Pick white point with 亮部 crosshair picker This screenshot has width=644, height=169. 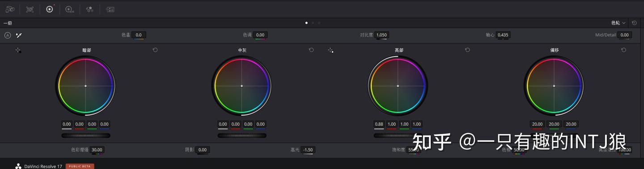click(x=330, y=50)
